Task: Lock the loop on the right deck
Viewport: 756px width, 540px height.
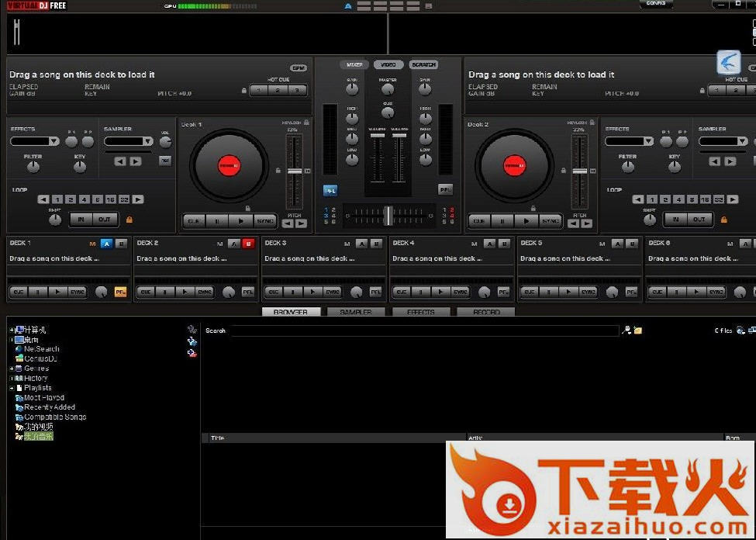Action: (723, 220)
